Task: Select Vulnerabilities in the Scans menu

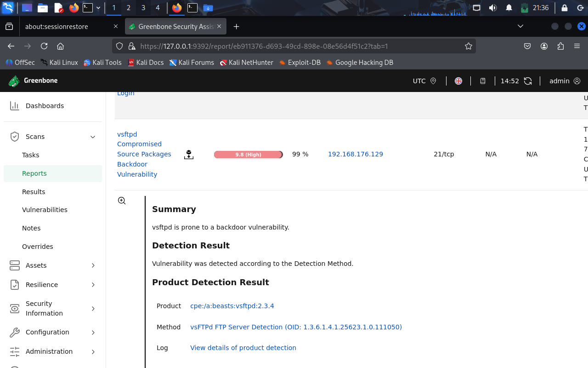Action: 45,210
